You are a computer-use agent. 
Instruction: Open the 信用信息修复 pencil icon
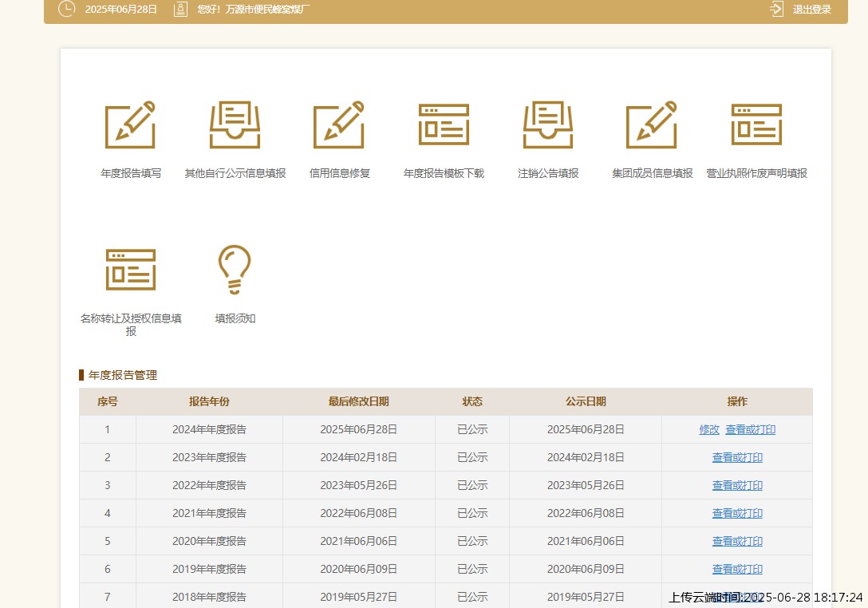(x=339, y=124)
